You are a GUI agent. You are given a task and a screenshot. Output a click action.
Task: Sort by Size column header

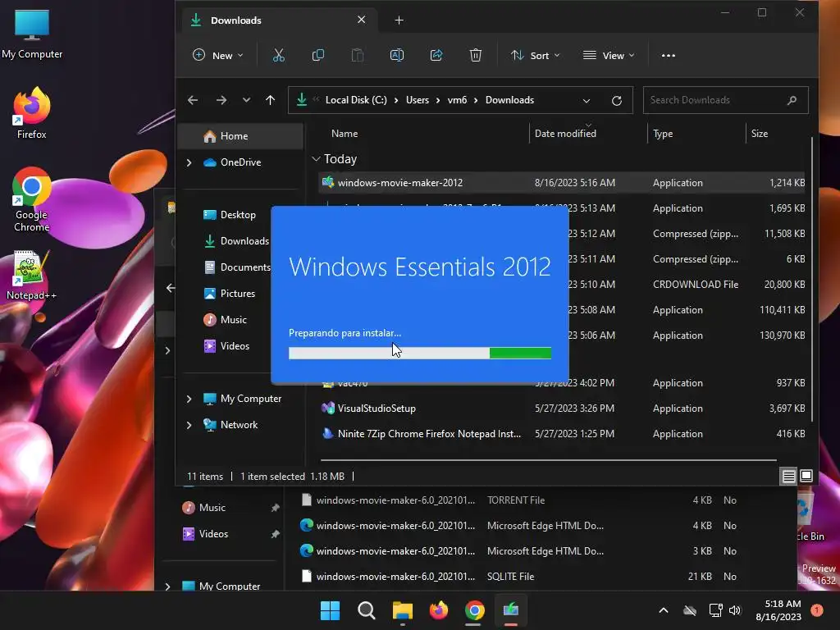pos(759,134)
